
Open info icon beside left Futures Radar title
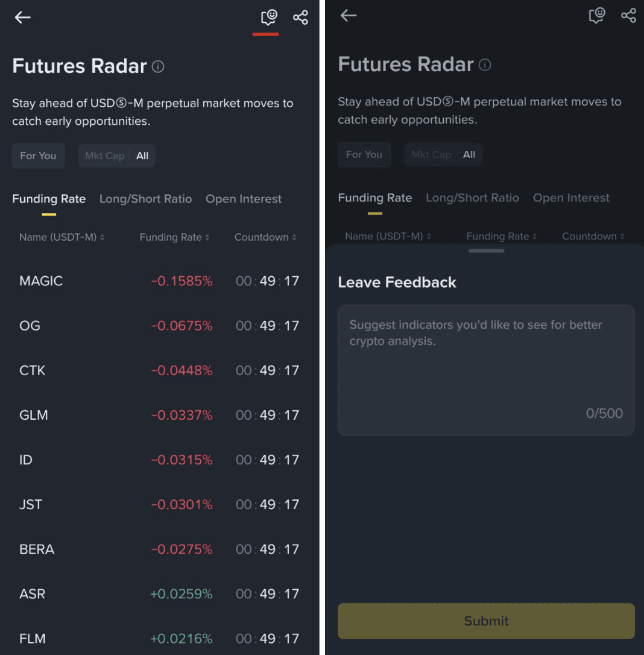tap(158, 66)
